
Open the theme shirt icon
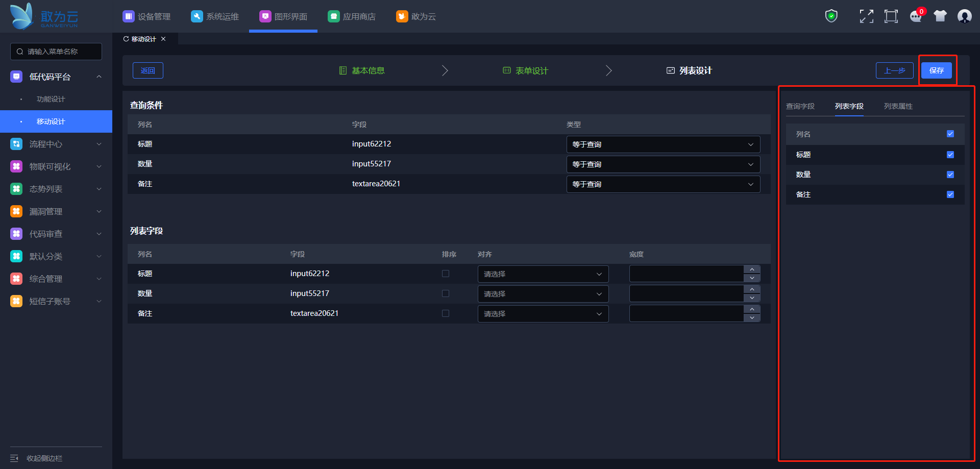940,16
